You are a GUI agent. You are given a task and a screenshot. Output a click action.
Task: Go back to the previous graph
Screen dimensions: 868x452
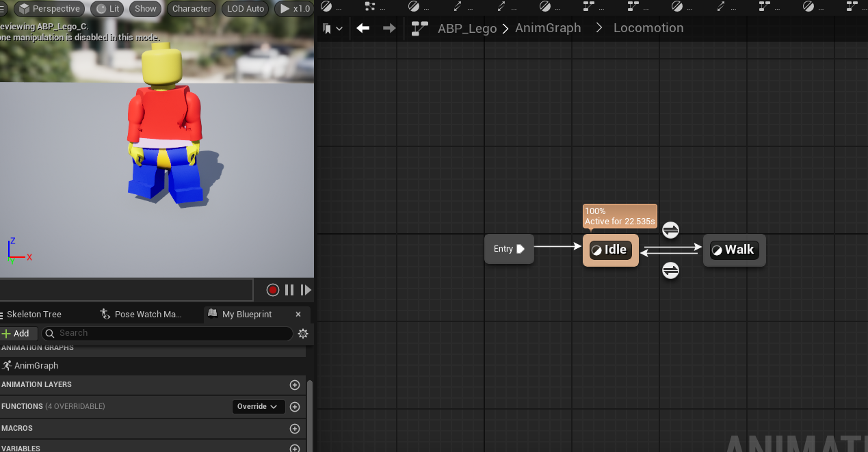coord(363,28)
